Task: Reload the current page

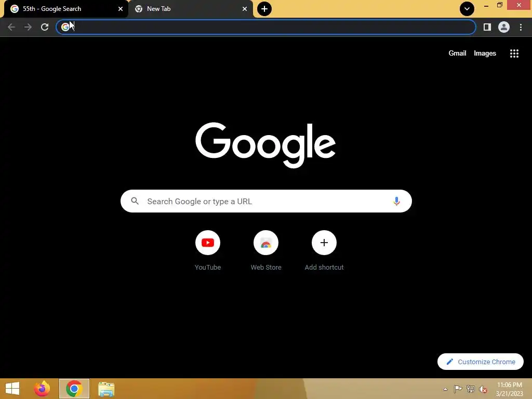Action: pos(45,27)
